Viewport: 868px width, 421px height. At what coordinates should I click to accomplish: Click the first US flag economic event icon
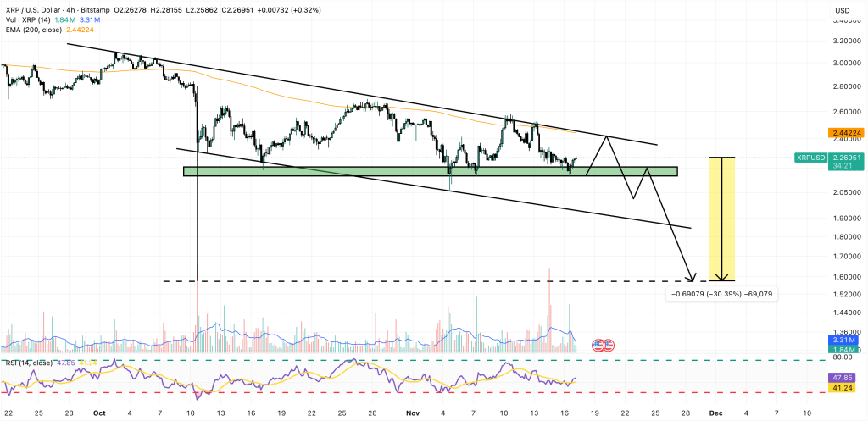pos(596,345)
